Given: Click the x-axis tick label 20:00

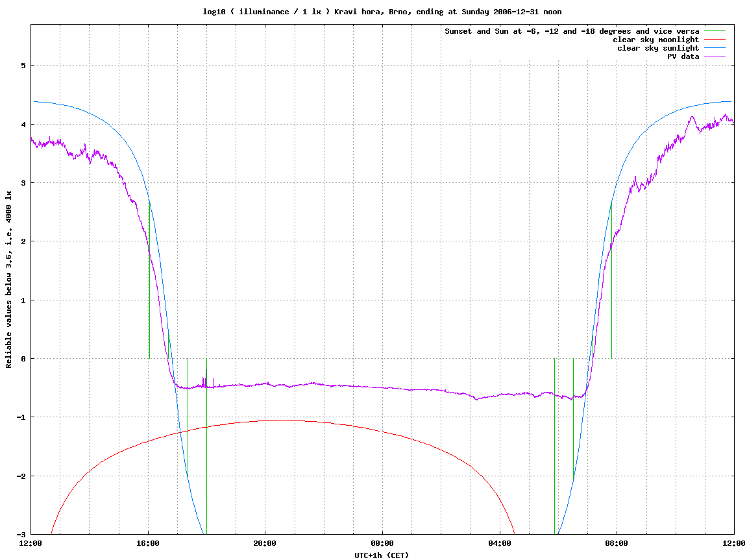Looking at the screenshot, I should [265, 543].
